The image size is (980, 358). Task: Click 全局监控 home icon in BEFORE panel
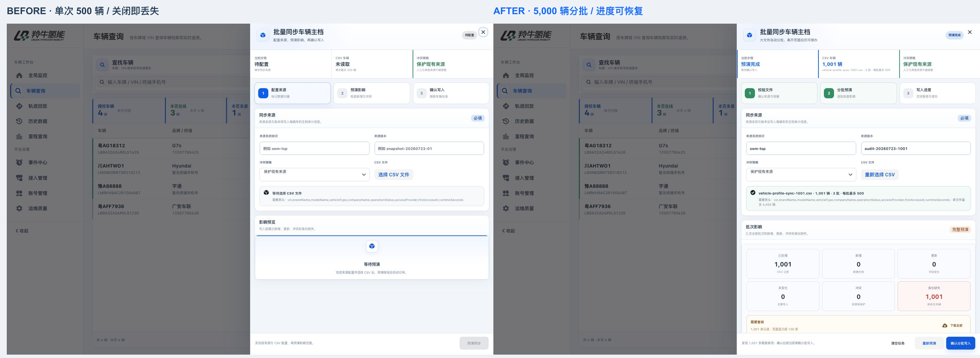tap(19, 75)
